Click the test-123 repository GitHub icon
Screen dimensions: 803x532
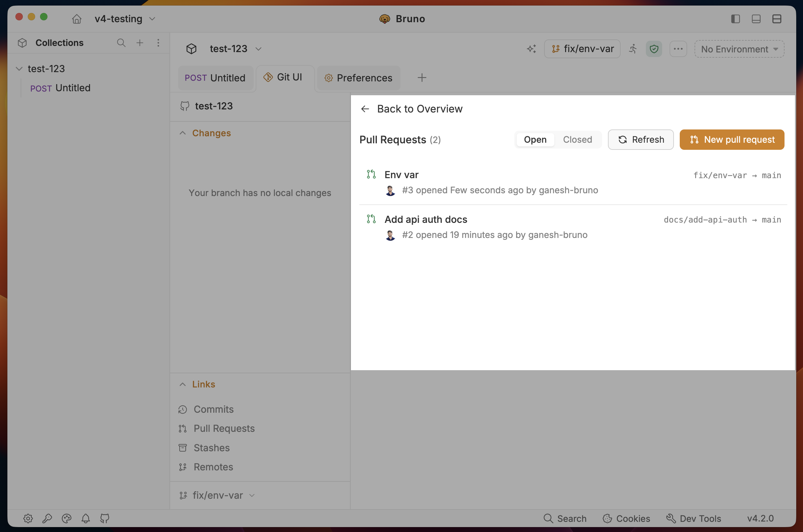pyautogui.click(x=185, y=106)
